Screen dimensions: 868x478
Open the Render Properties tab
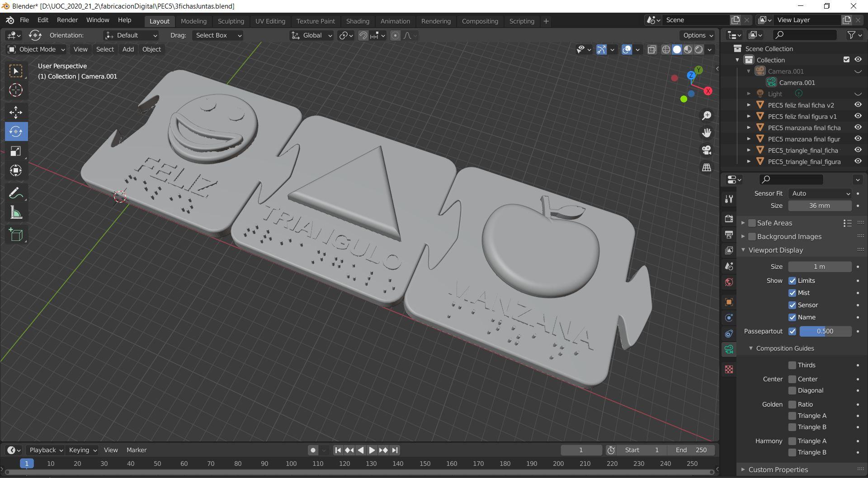729,218
